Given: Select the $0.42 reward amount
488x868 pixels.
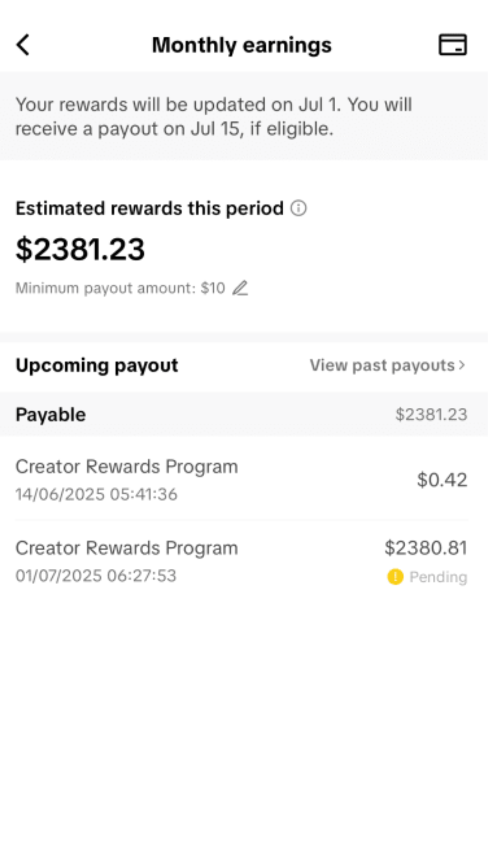Looking at the screenshot, I should pyautogui.click(x=441, y=480).
